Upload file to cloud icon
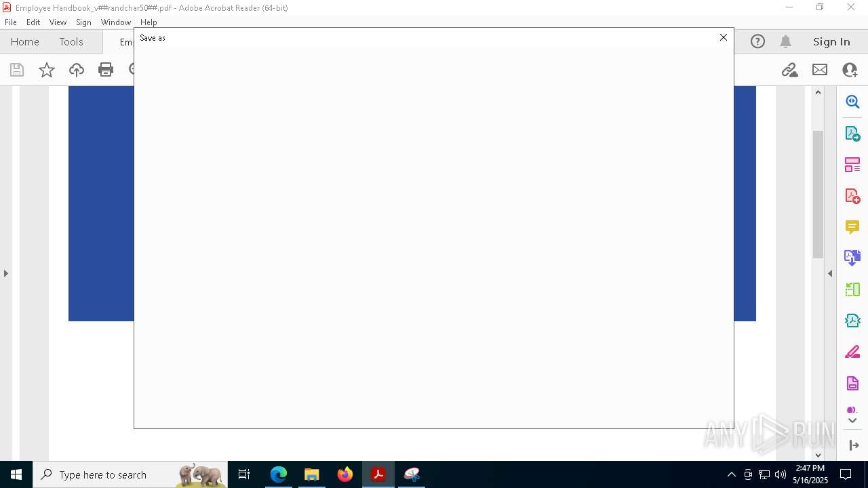Image resolution: width=868 pixels, height=488 pixels. (77, 70)
